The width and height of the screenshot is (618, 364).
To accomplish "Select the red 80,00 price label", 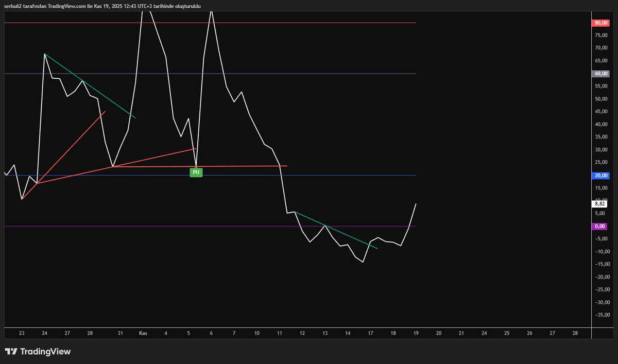I will [x=600, y=23].
